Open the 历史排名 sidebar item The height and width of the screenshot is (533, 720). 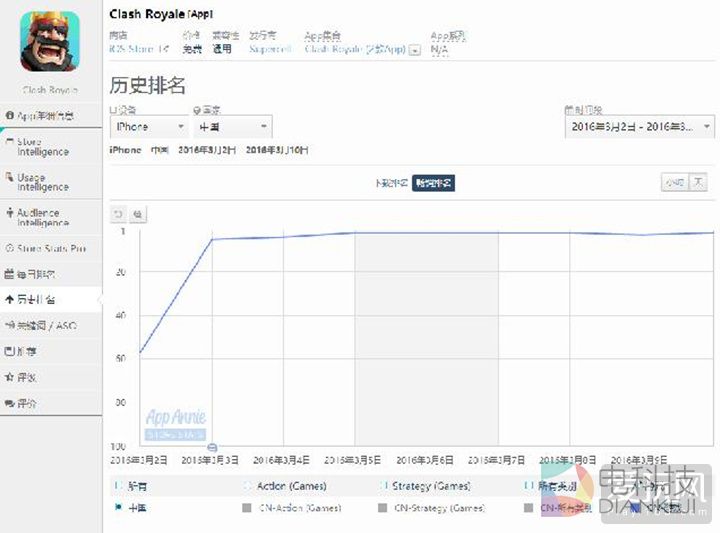pyautogui.click(x=51, y=300)
